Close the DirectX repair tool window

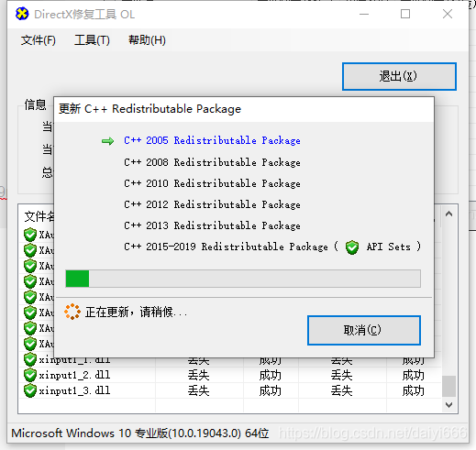point(448,14)
